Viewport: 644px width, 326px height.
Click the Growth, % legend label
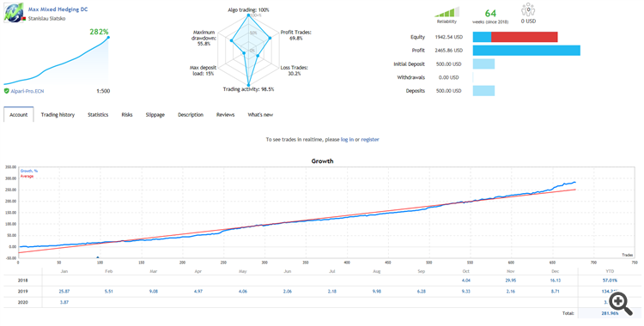click(29, 171)
